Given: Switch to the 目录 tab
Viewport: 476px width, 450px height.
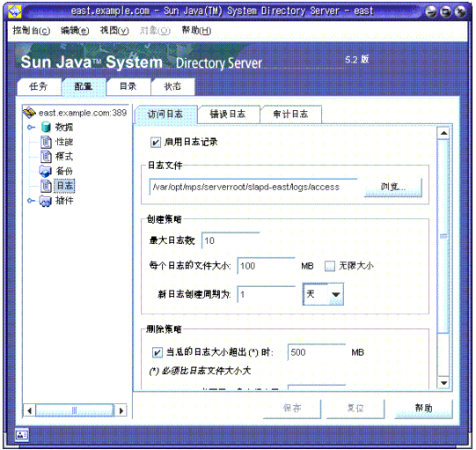Looking at the screenshot, I should tap(128, 86).
